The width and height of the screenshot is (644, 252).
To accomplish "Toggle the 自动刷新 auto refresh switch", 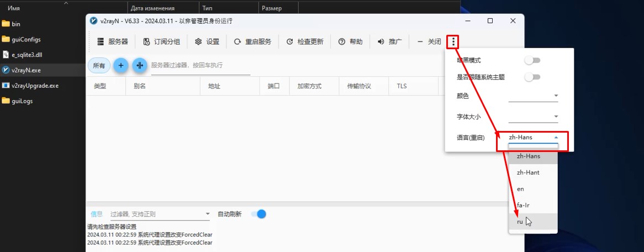I will tap(258, 214).
